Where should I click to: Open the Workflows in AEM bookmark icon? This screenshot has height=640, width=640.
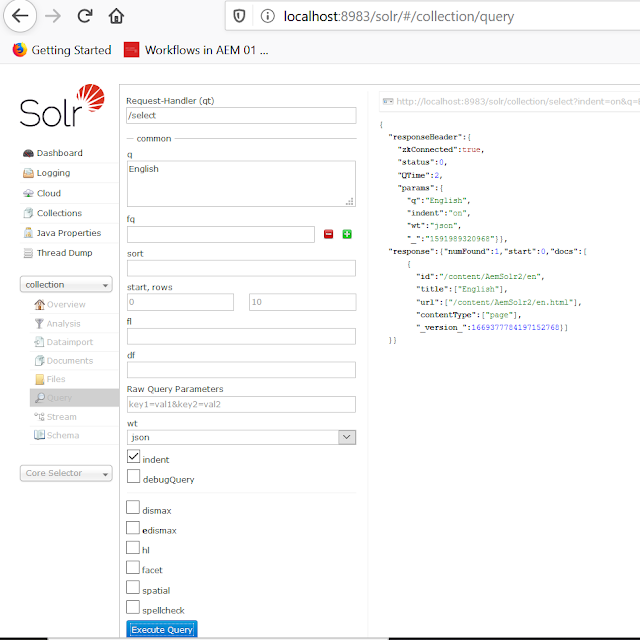tap(131, 50)
